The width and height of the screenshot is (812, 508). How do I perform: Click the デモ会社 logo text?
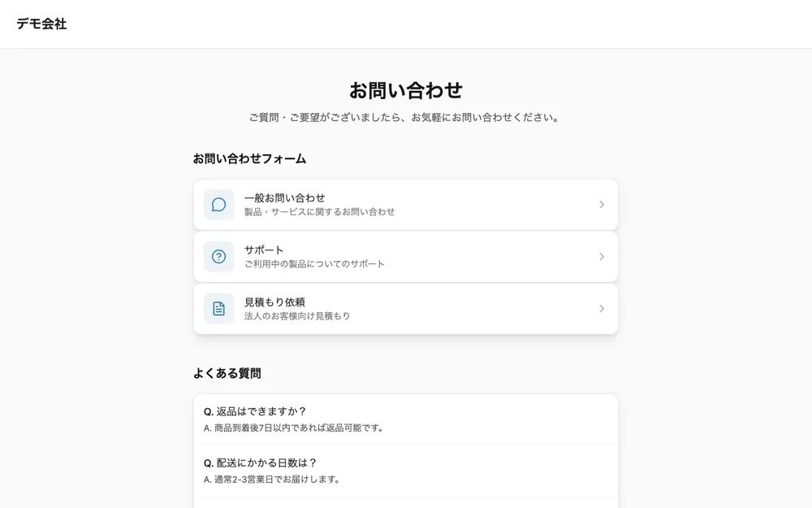point(41,24)
